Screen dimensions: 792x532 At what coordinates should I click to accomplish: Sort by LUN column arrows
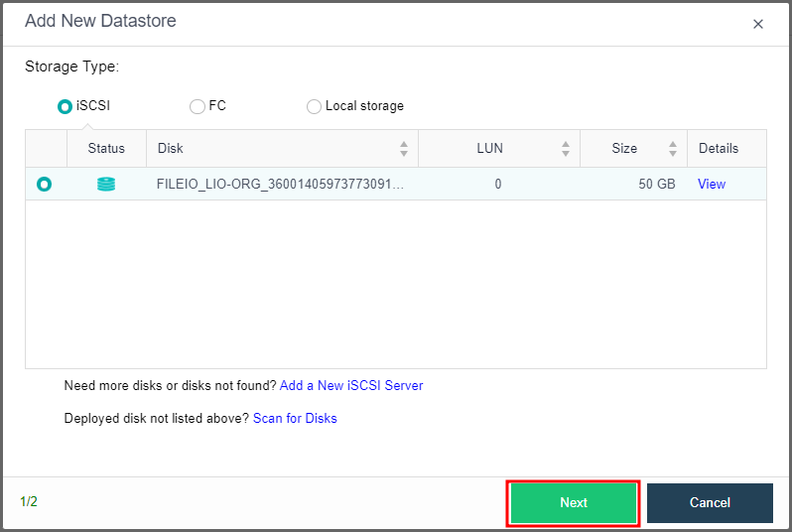[565, 149]
